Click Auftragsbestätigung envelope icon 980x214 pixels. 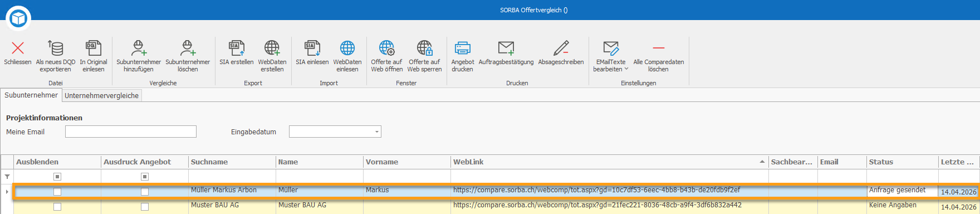pyautogui.click(x=506, y=48)
